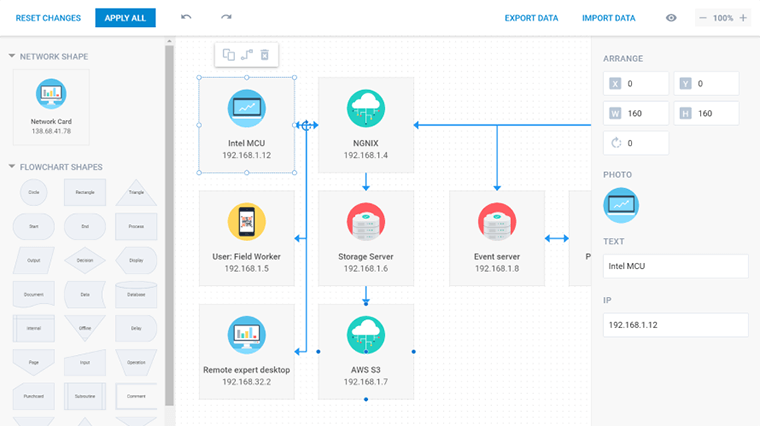Viewport: 760px width, 426px height.
Task: Click the undo arrow icon
Action: pos(186,18)
